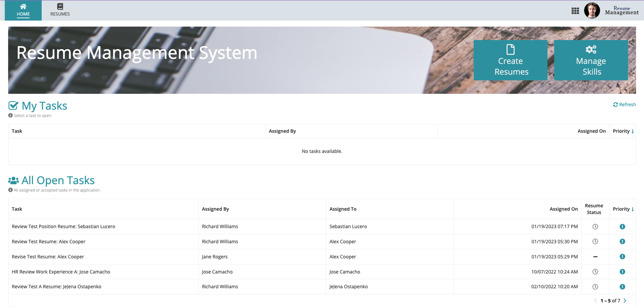Click priority icon in Revise Test Resume row
644x307 pixels.
point(622,256)
